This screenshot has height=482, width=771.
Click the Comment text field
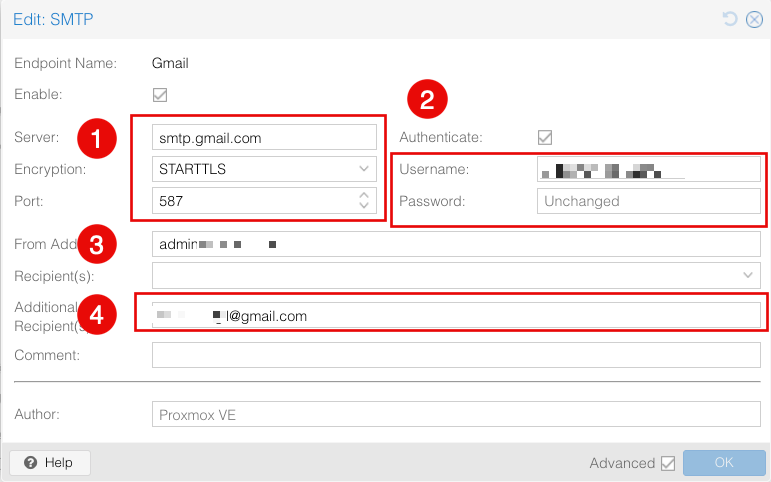[x=456, y=355]
